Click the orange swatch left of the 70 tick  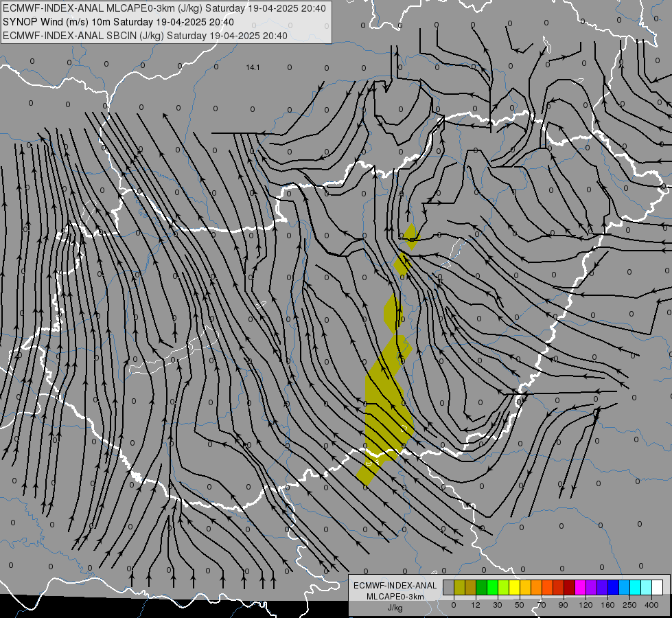pyautogui.click(x=537, y=588)
